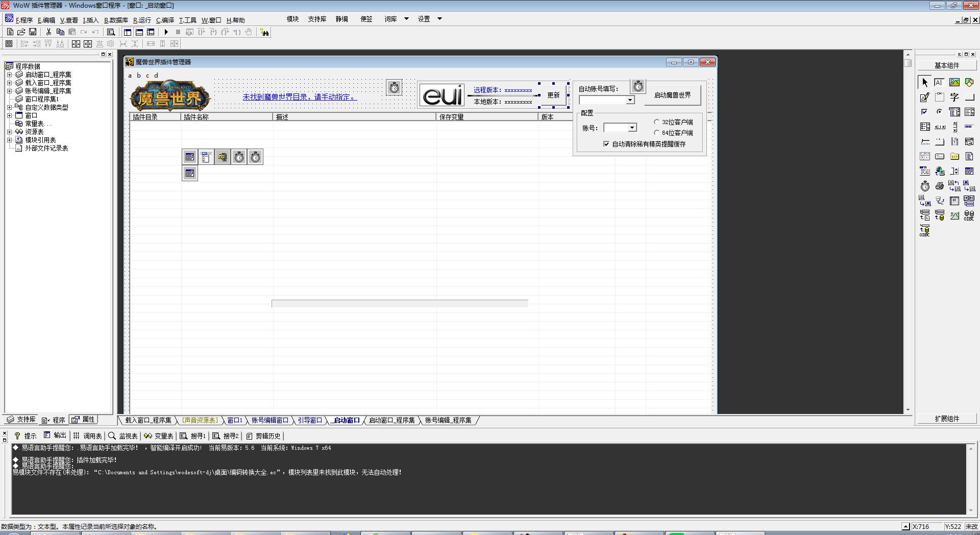The image size is (980, 535).
Task: Expand 模块引用表 tree node
Action: 9,140
